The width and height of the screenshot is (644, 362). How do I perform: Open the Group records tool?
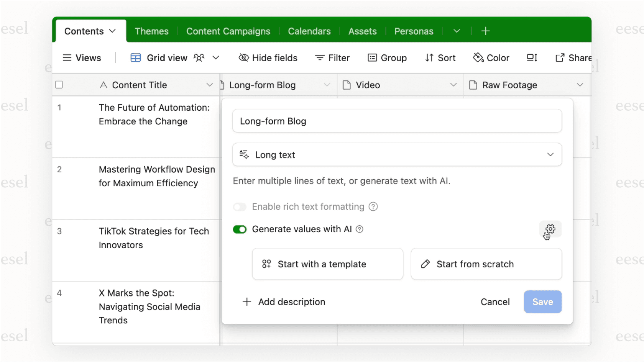[x=387, y=57]
